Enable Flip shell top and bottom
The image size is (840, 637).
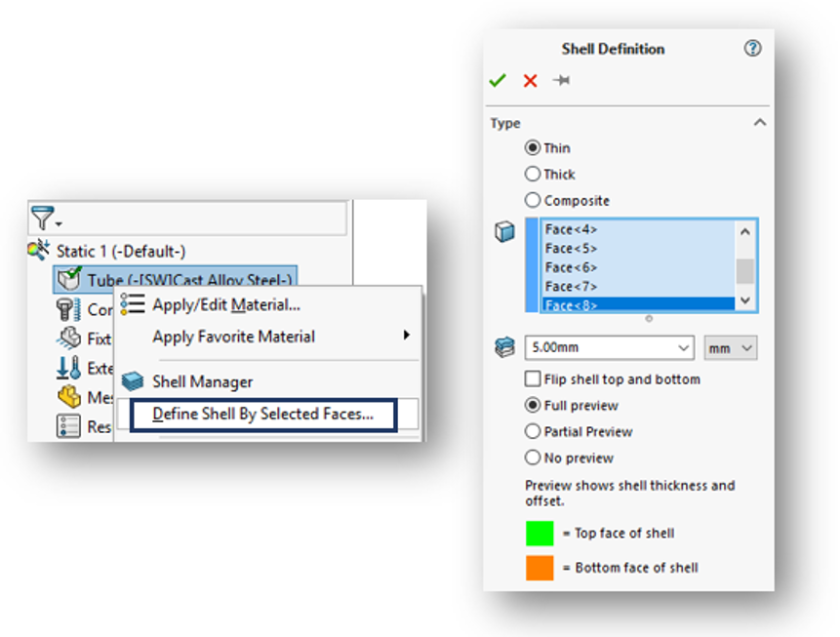(533, 378)
